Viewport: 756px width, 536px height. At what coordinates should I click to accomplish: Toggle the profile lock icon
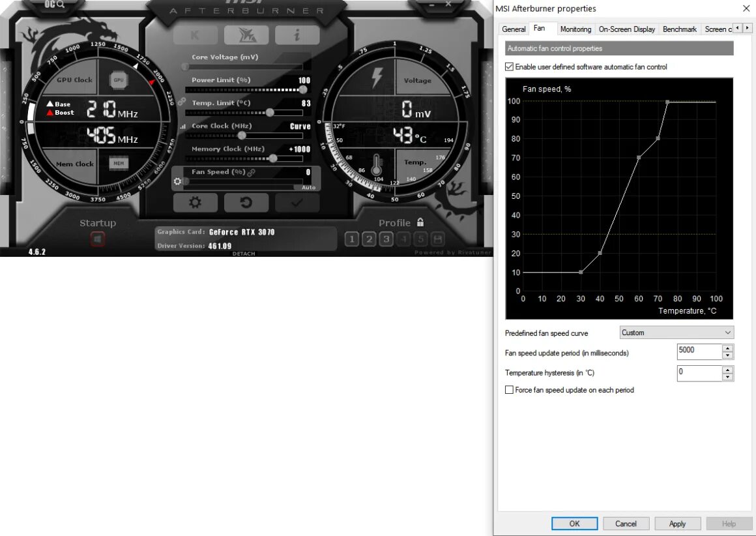point(420,222)
